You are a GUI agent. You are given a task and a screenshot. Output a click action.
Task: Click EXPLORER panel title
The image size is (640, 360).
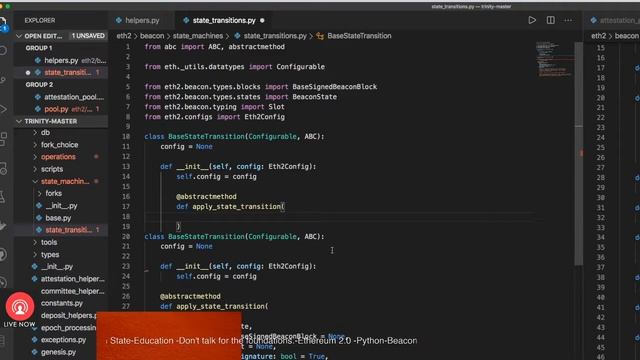click(x=40, y=20)
